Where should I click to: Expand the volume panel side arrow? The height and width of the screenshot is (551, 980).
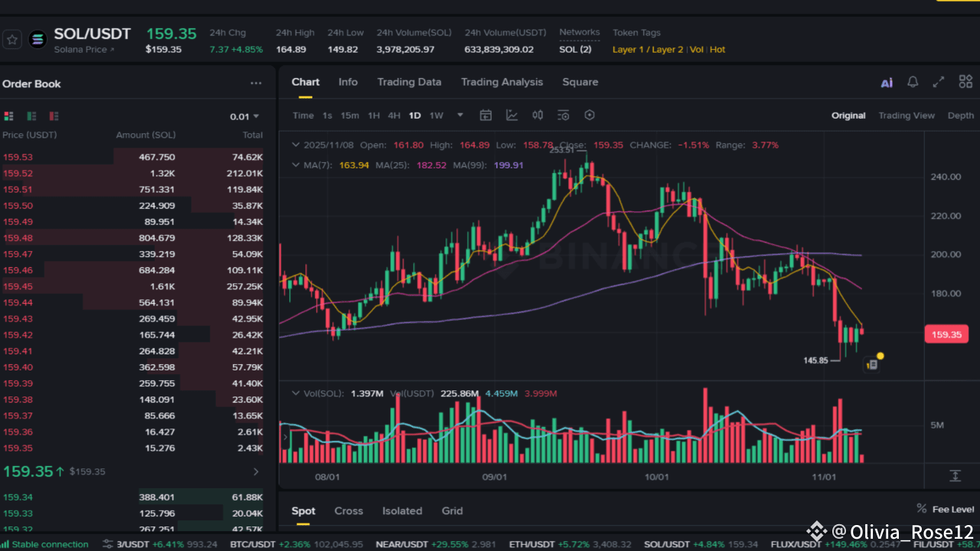(x=285, y=437)
